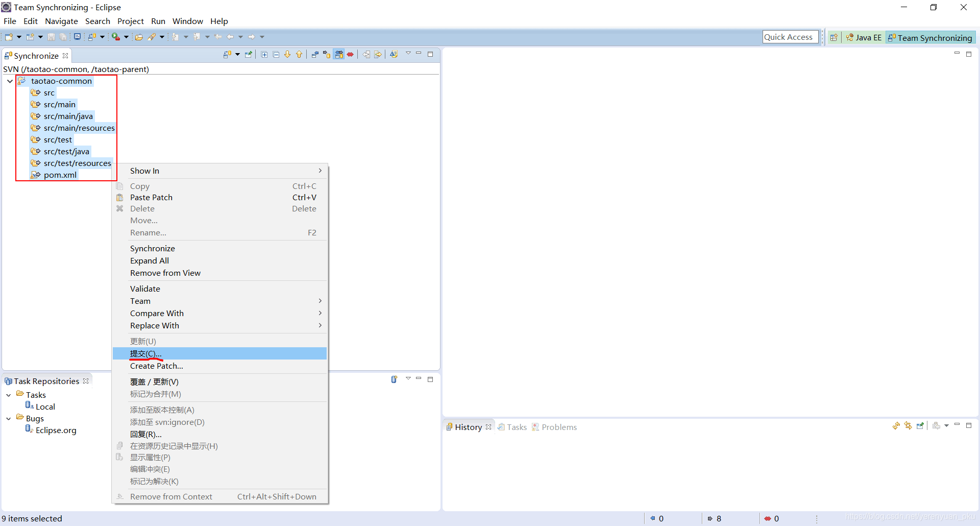Toggle Outgoing Mode in Synchronize view
This screenshot has width=980, height=526.
(327, 54)
